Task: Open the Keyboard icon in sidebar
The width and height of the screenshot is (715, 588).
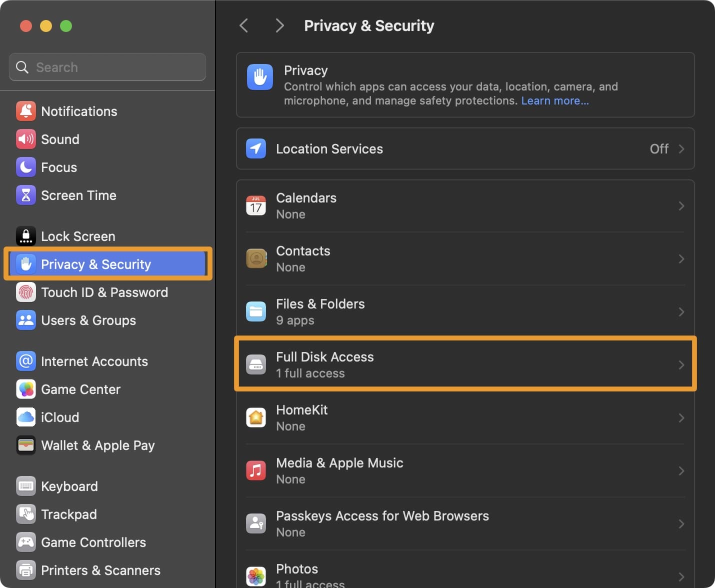Action: coord(26,486)
